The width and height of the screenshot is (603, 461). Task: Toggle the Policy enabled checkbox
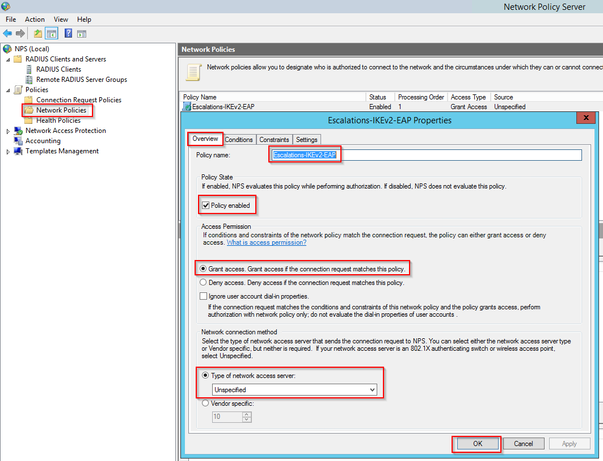(206, 205)
